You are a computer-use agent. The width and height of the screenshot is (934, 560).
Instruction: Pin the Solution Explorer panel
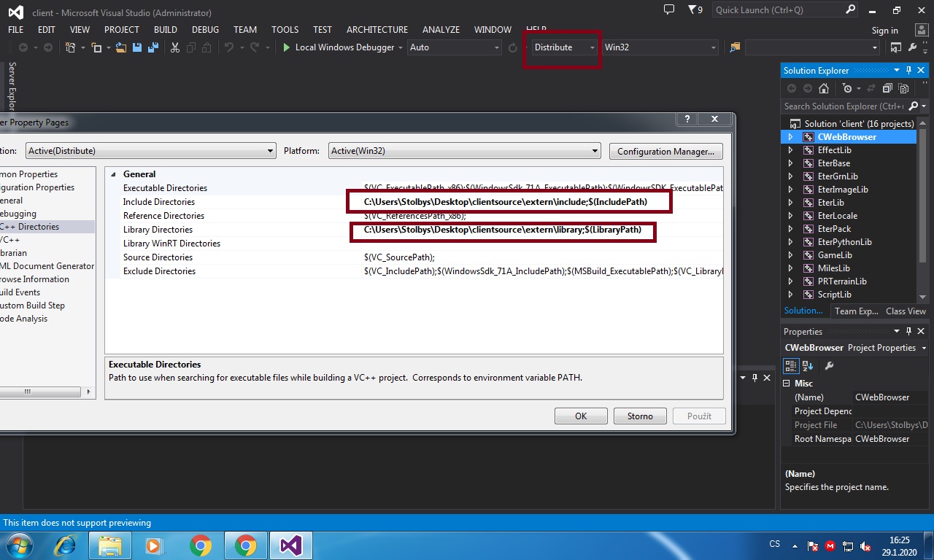click(909, 71)
